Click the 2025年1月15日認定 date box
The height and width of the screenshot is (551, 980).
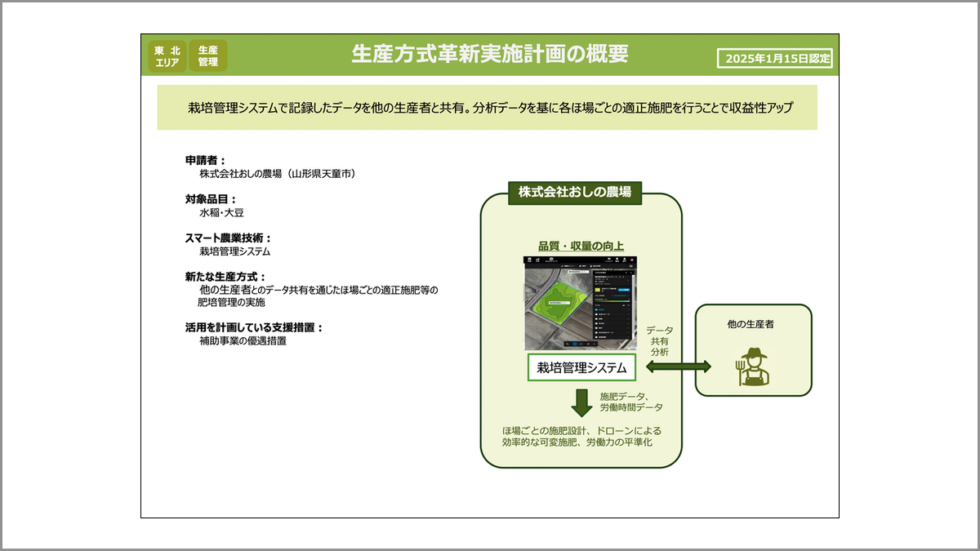[x=774, y=58]
